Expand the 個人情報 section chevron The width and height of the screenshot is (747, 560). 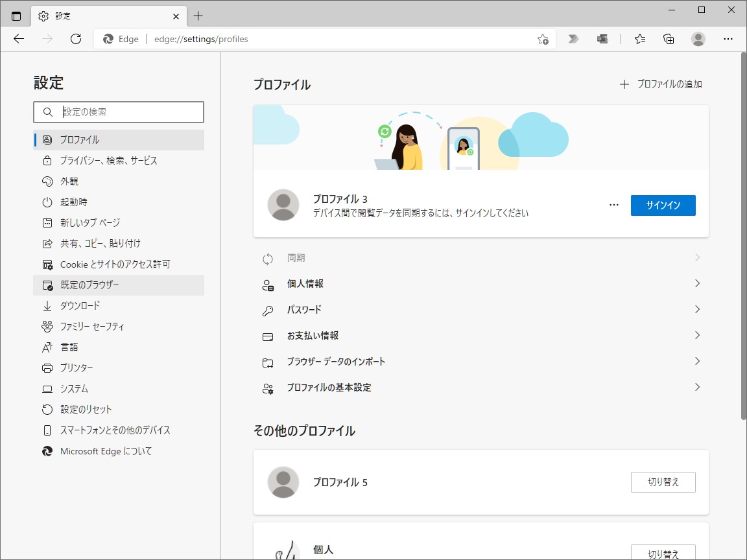click(697, 283)
